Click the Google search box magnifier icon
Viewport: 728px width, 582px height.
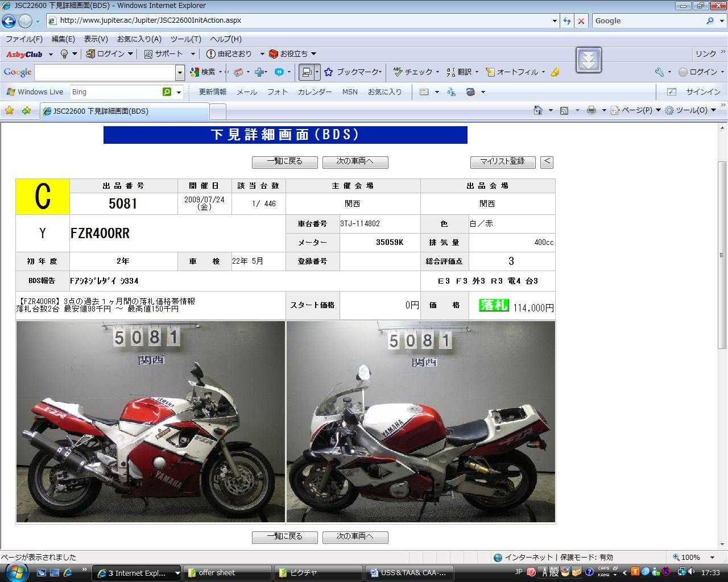click(x=709, y=20)
